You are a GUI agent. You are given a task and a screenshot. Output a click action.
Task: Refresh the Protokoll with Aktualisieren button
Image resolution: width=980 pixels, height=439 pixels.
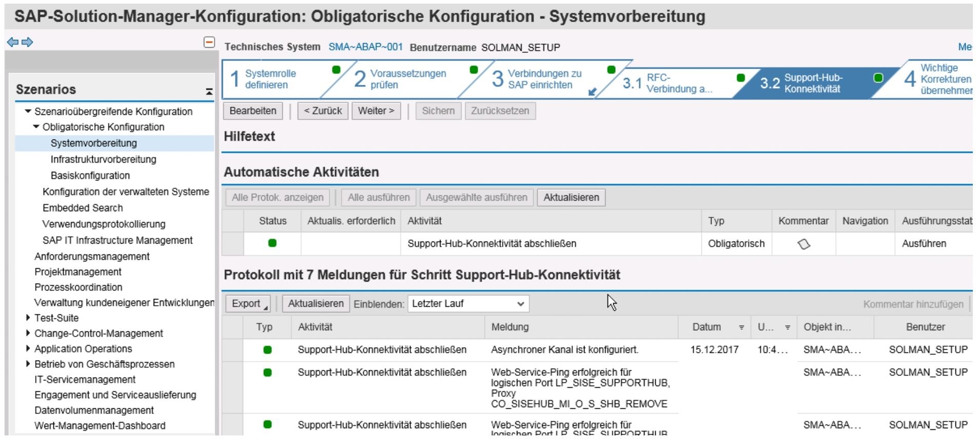316,304
